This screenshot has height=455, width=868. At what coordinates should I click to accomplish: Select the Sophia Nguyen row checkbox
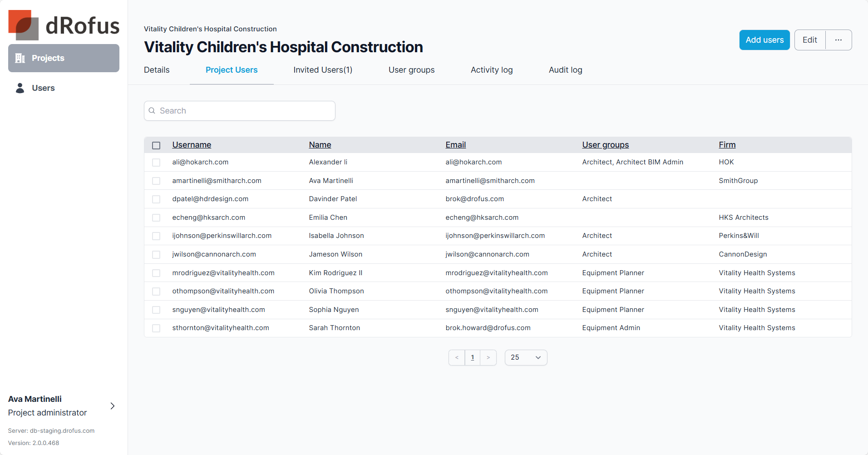(x=156, y=310)
